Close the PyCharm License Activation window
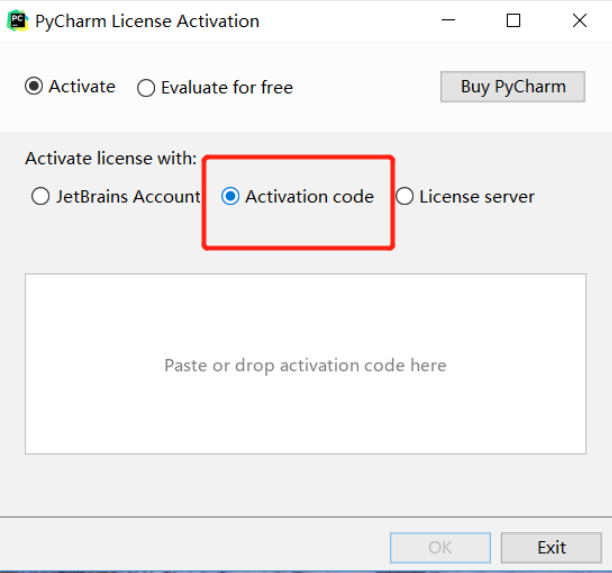The image size is (612, 573). [580, 20]
